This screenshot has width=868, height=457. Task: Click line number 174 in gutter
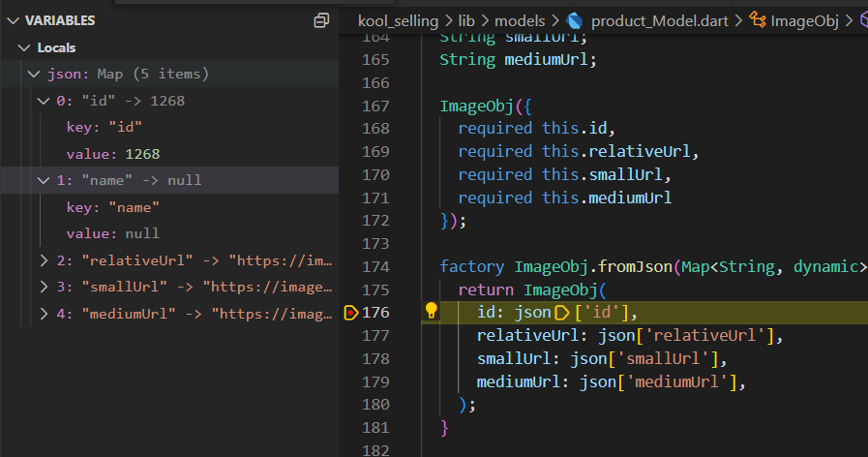[375, 266]
